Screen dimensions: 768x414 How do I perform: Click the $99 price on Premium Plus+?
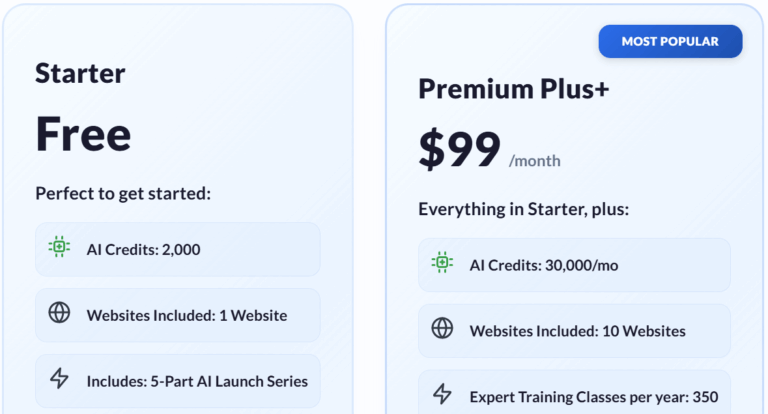click(x=459, y=150)
